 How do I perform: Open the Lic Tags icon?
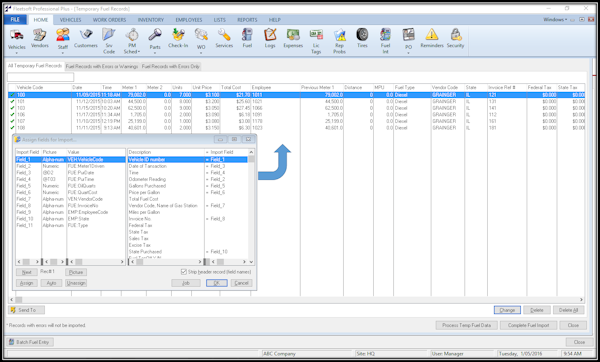pos(316,35)
